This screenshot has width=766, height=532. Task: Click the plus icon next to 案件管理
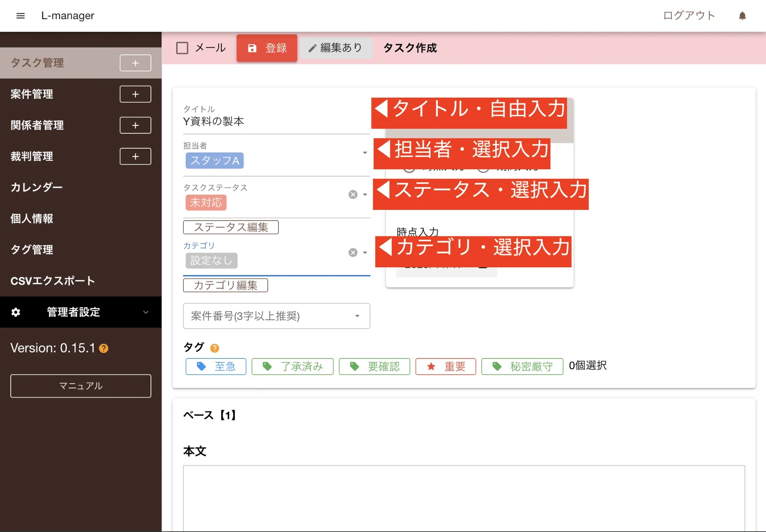(135, 94)
